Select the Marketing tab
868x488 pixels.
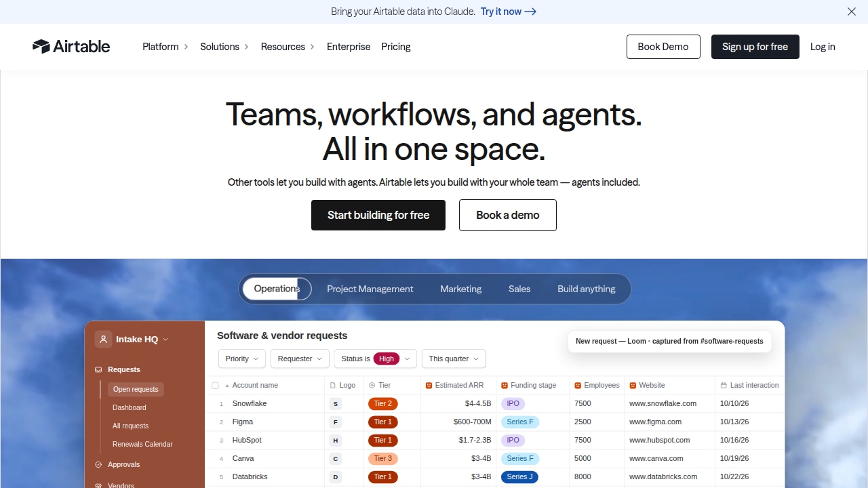coord(461,289)
